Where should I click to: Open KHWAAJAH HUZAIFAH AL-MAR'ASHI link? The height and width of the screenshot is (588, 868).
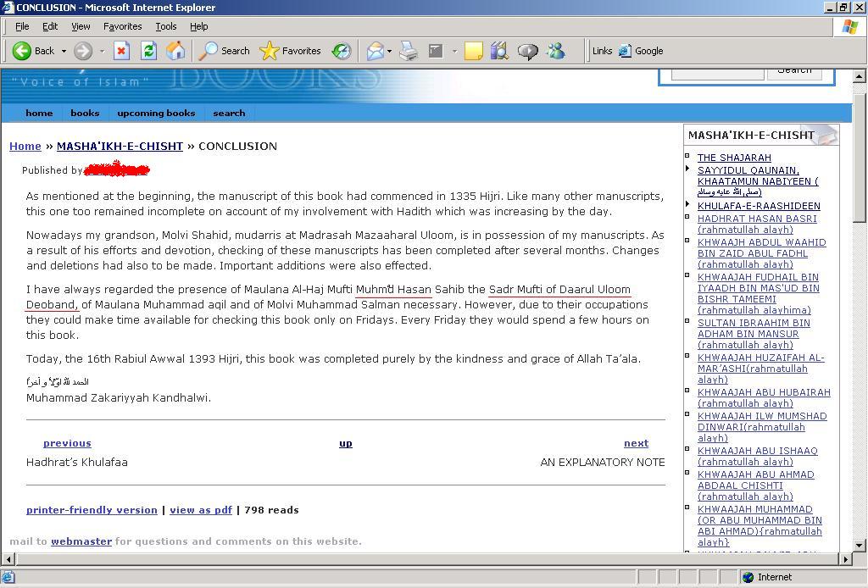pyautogui.click(x=761, y=369)
